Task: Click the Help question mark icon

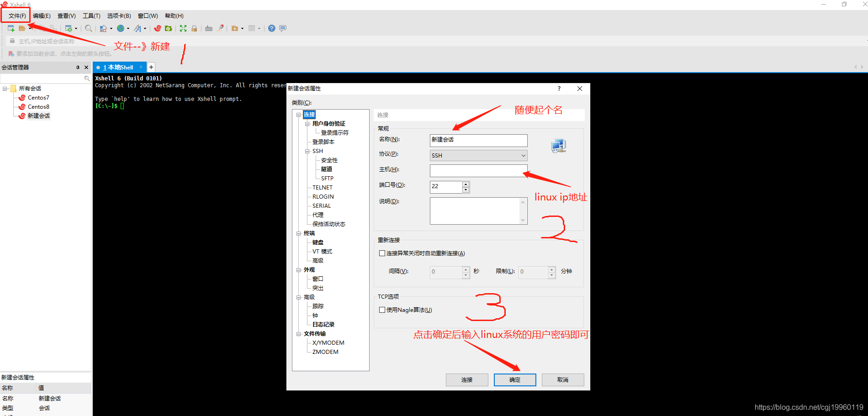Action: coord(271,28)
